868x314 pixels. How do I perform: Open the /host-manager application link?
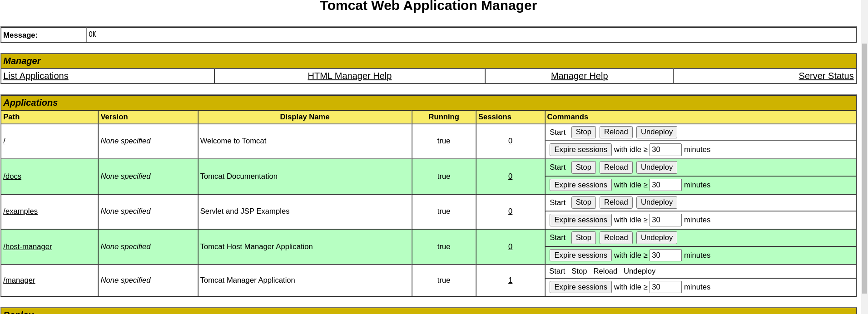point(28,246)
